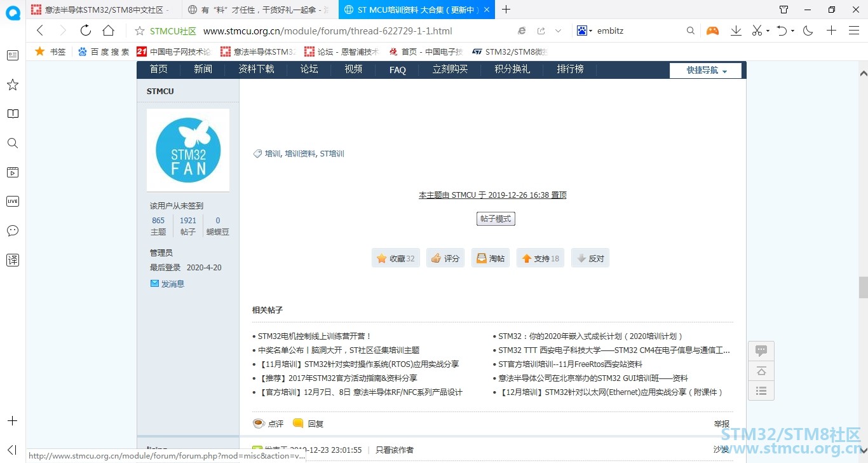Open the reading book sidebar icon
This screenshot has width=868, height=463.
click(x=13, y=114)
